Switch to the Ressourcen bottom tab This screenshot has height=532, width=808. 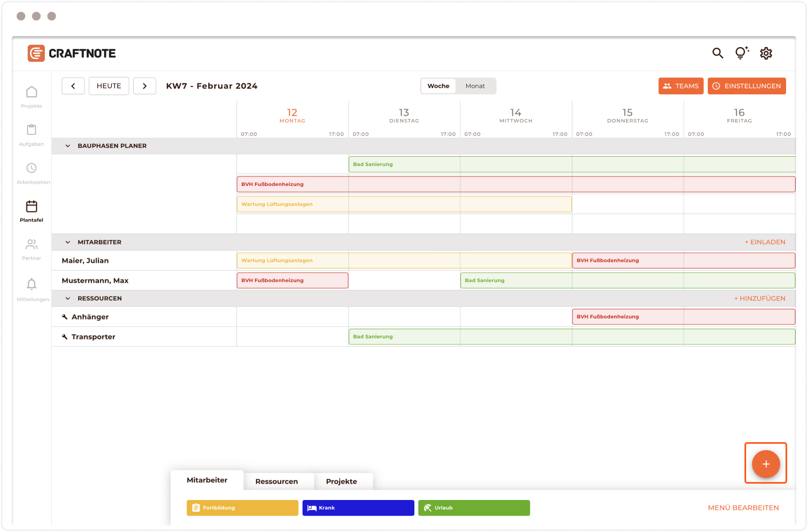(277, 481)
